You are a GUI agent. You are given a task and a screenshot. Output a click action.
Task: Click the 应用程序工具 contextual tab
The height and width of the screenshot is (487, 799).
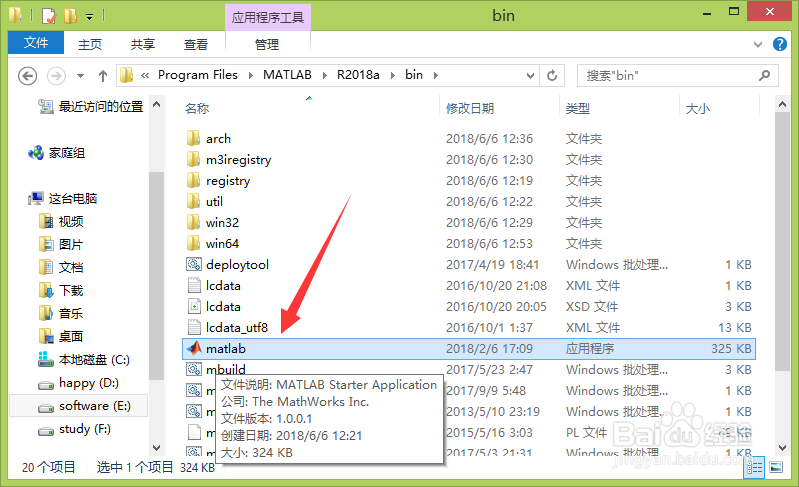(x=268, y=18)
